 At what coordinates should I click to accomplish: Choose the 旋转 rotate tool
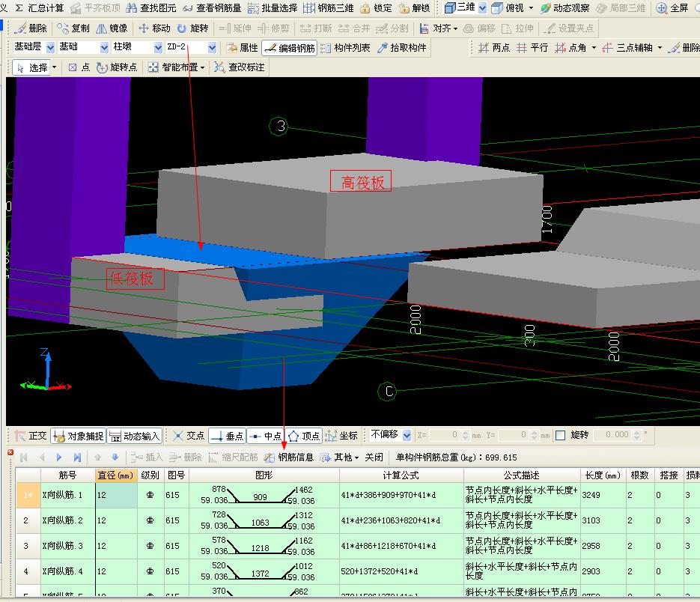193,28
